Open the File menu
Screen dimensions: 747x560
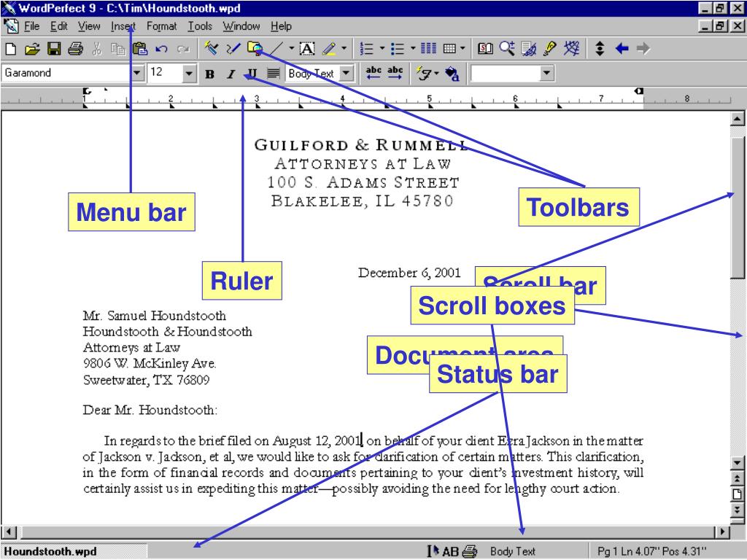(x=31, y=26)
